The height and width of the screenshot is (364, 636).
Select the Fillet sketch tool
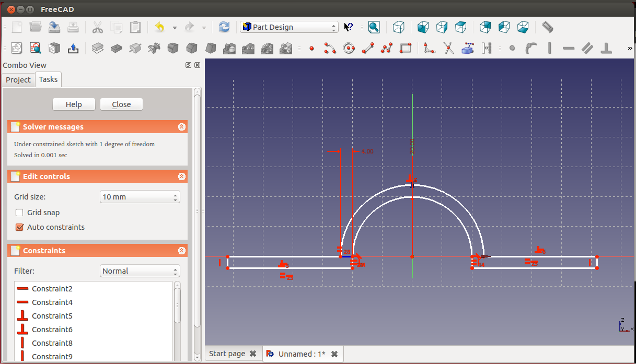click(x=429, y=49)
